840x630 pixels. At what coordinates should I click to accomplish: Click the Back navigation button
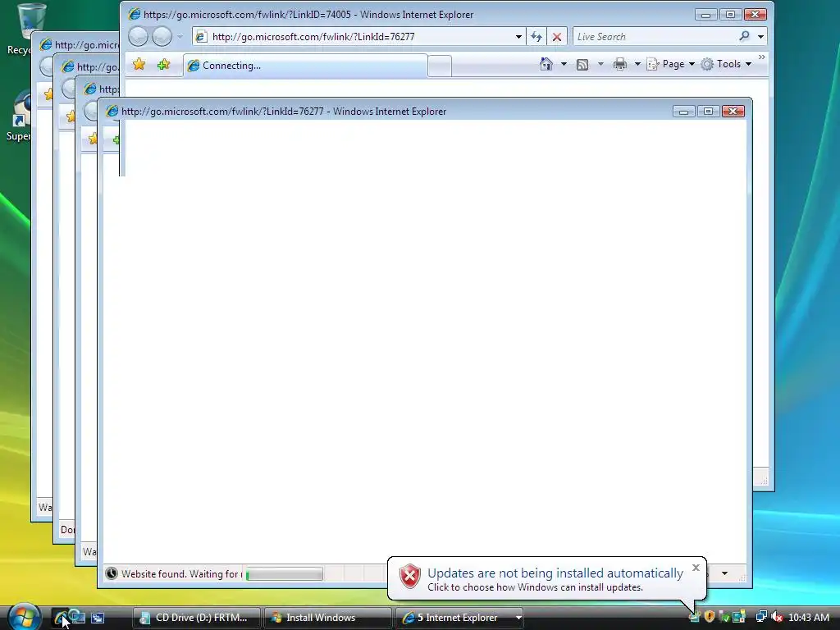tap(138, 36)
